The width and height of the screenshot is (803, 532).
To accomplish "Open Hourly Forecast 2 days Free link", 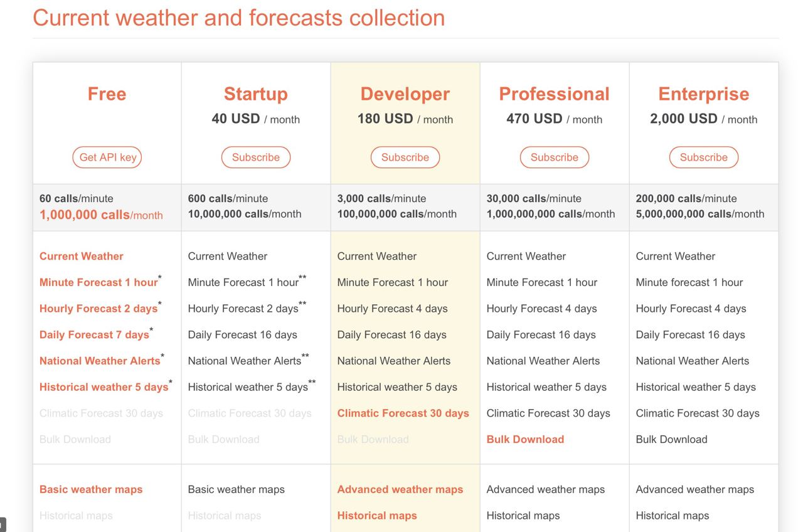I will click(x=98, y=309).
